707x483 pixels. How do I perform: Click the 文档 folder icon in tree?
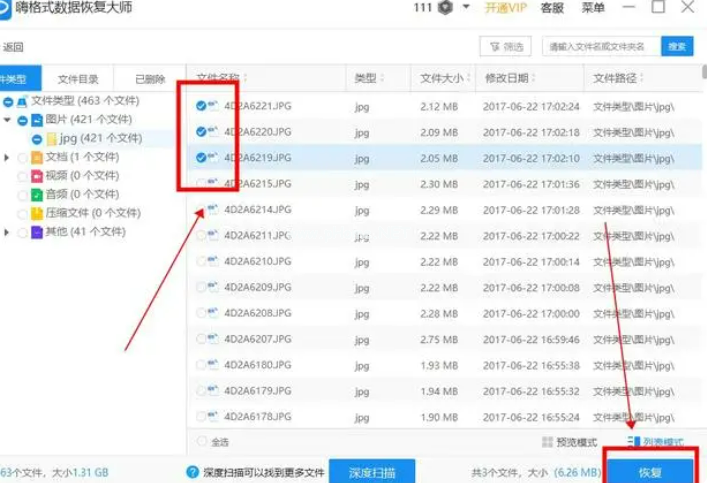(38, 157)
